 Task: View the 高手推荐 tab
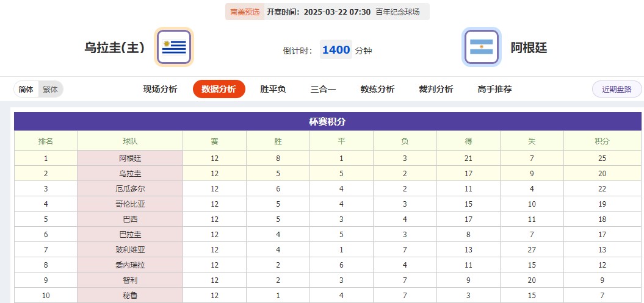pyautogui.click(x=494, y=89)
